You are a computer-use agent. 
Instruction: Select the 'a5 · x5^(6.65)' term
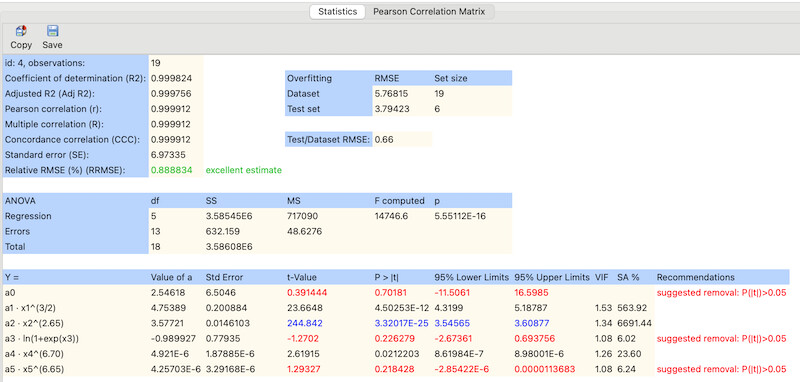pyautogui.click(x=33, y=369)
